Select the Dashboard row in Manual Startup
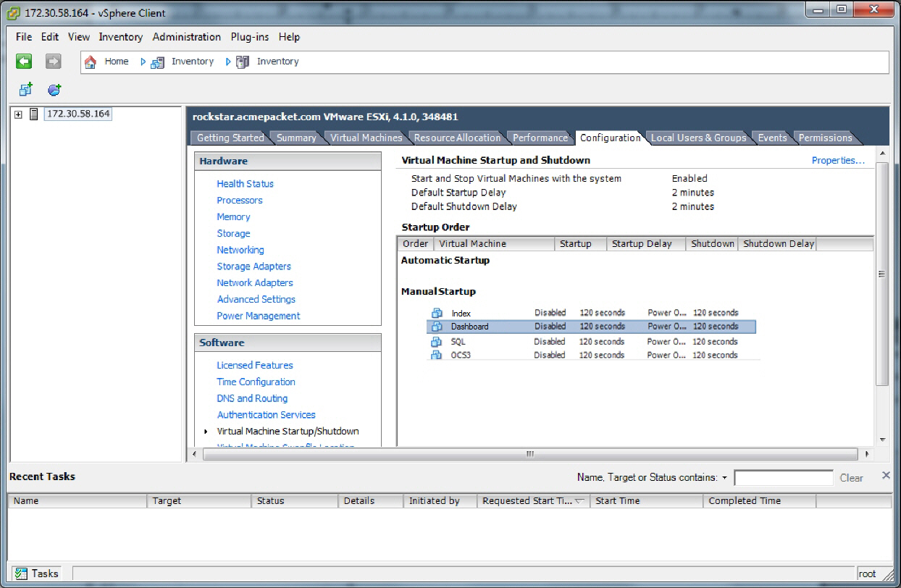This screenshot has height=588, width=901. click(x=591, y=327)
